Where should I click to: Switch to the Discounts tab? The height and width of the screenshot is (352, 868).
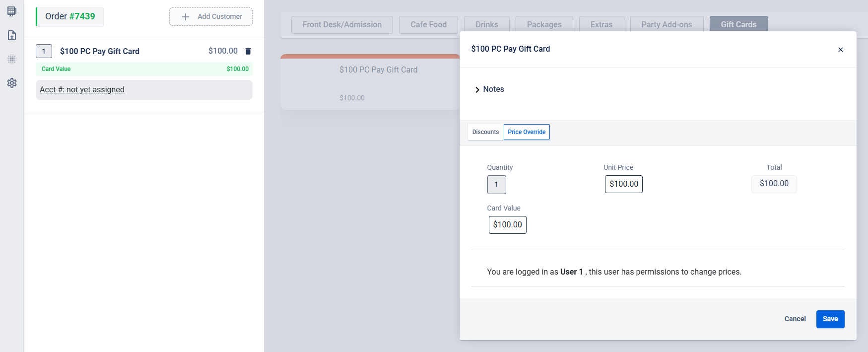pos(485,132)
